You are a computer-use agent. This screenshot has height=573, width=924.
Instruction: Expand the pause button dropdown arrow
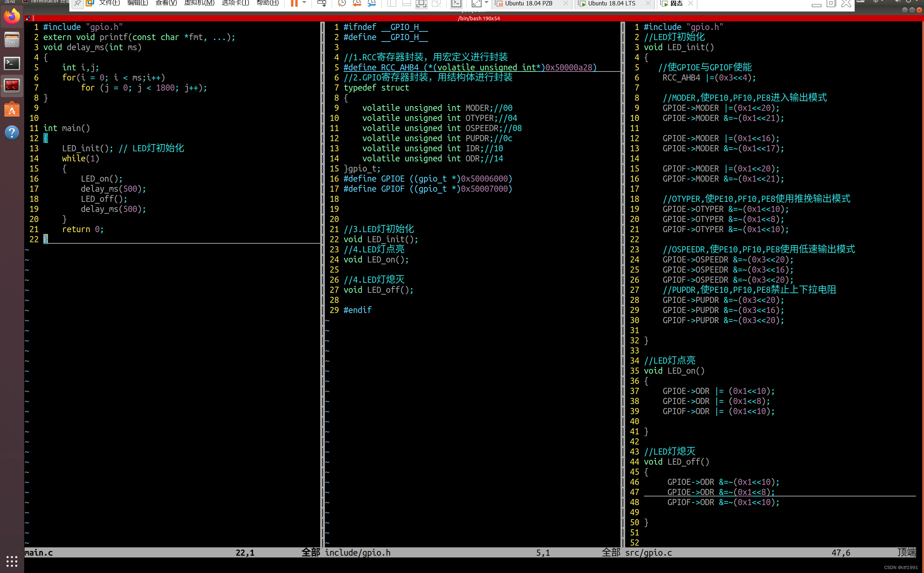304,3
